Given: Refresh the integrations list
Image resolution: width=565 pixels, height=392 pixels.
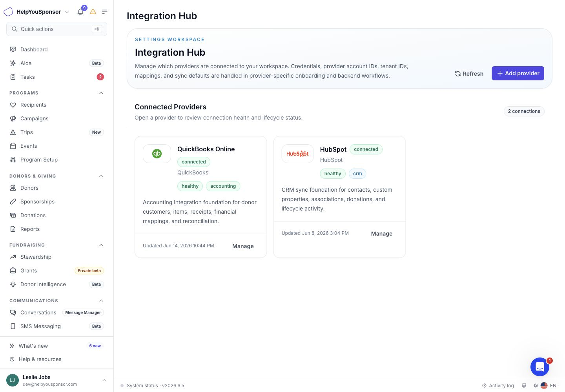Looking at the screenshot, I should [469, 73].
